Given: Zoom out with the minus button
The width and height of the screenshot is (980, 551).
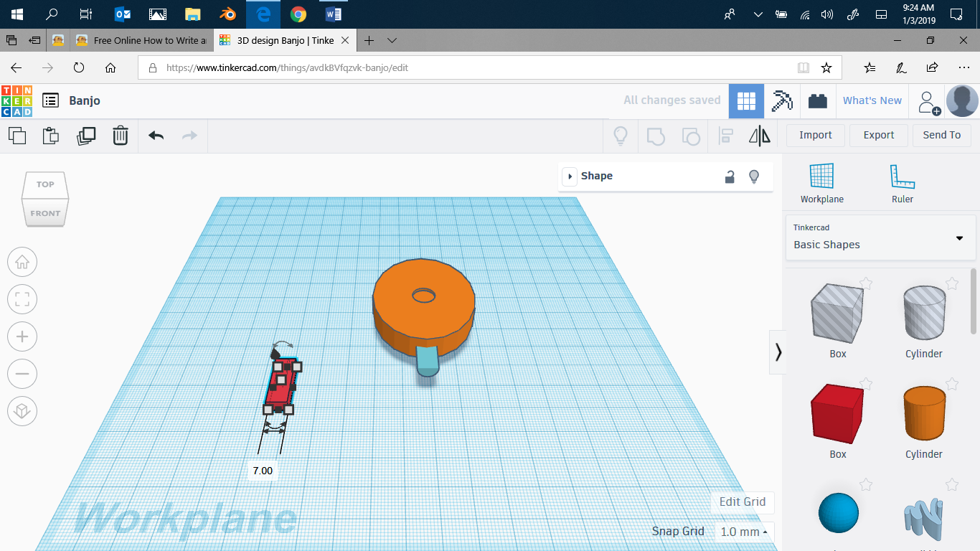Looking at the screenshot, I should [x=22, y=374].
